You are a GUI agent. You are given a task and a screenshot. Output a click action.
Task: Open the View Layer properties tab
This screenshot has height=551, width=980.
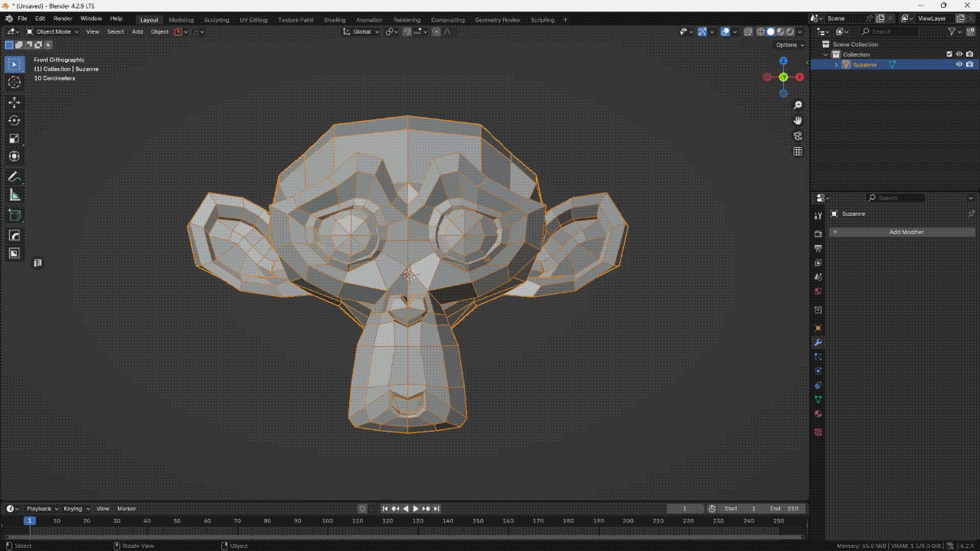(818, 262)
